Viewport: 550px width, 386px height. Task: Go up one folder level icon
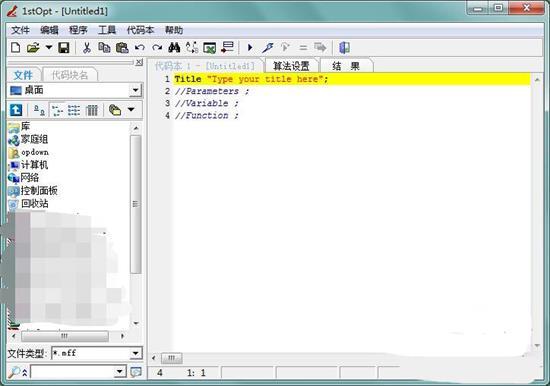click(16, 110)
